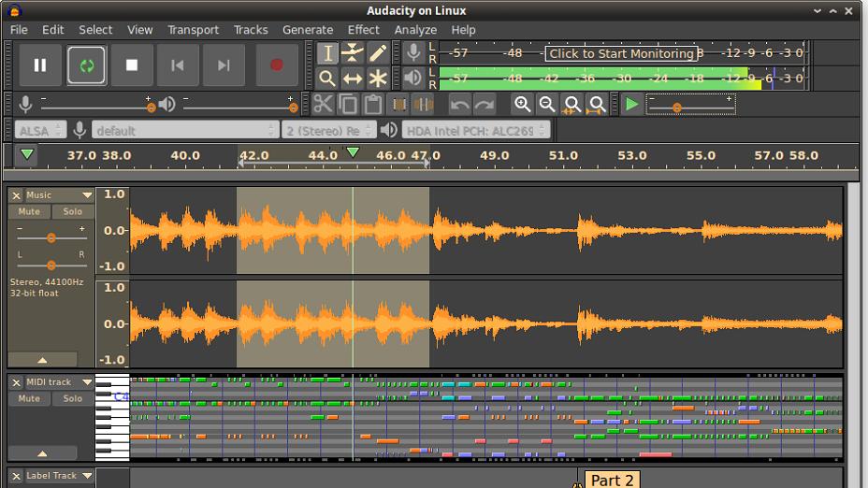868x488 pixels.
Task: Paste using the clipboard icon
Action: pyautogui.click(x=373, y=104)
